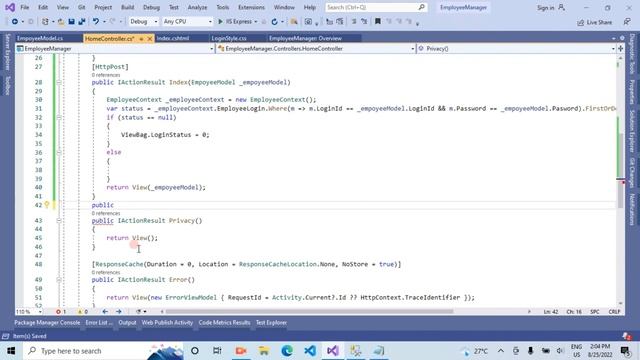Image resolution: width=640 pixels, height=360 pixels.
Task: Open the Error List panel tab
Action: (99, 322)
